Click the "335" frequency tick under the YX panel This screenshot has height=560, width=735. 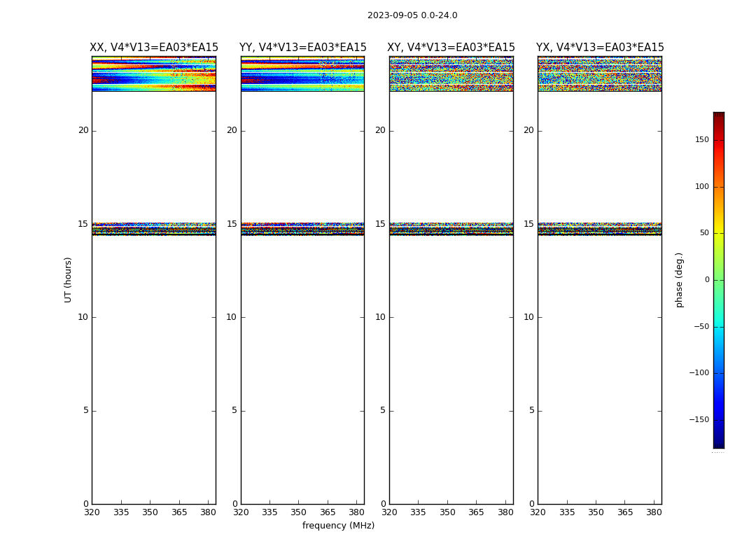[x=567, y=512]
